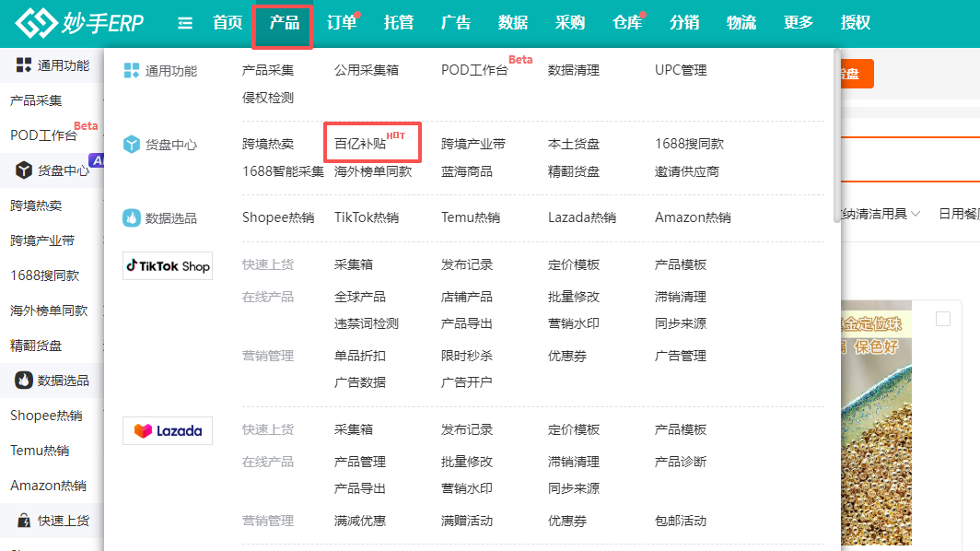Viewport: 980px width, 551px height.
Task: Open TikTok Shop section via its logo
Action: [167, 265]
